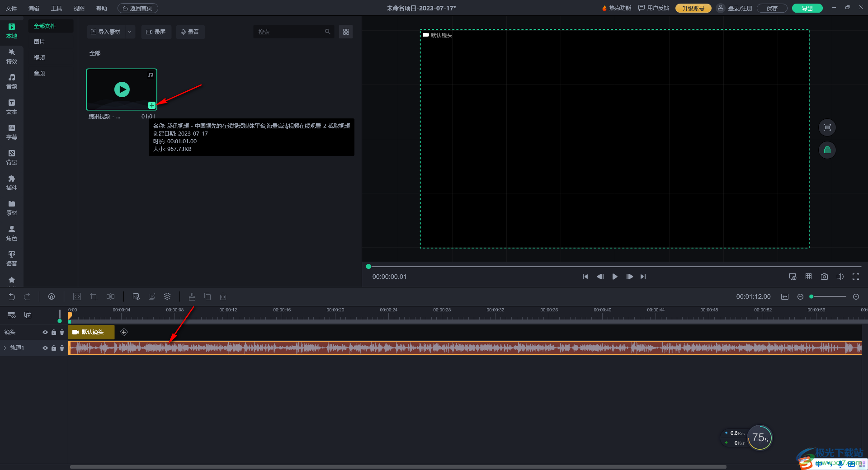
Task: Click the 保存 save button
Action: [x=772, y=8]
